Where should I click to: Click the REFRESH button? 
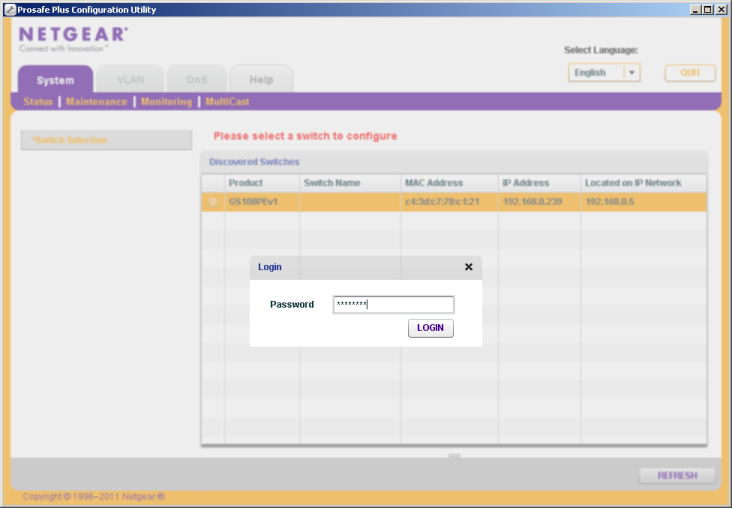[x=677, y=475]
